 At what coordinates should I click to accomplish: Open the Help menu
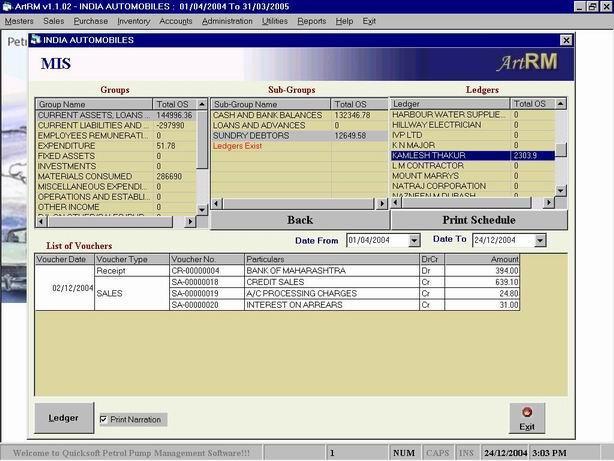coord(344,21)
